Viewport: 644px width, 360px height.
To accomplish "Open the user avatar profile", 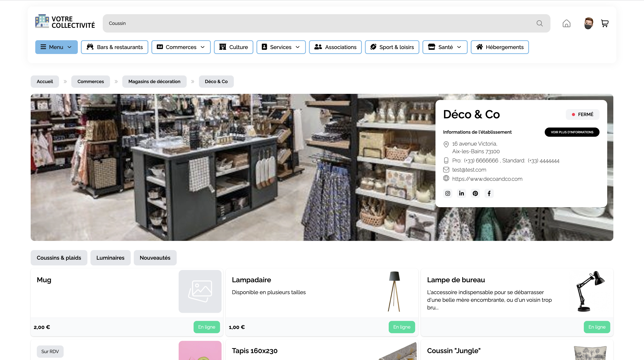I will tap(588, 23).
